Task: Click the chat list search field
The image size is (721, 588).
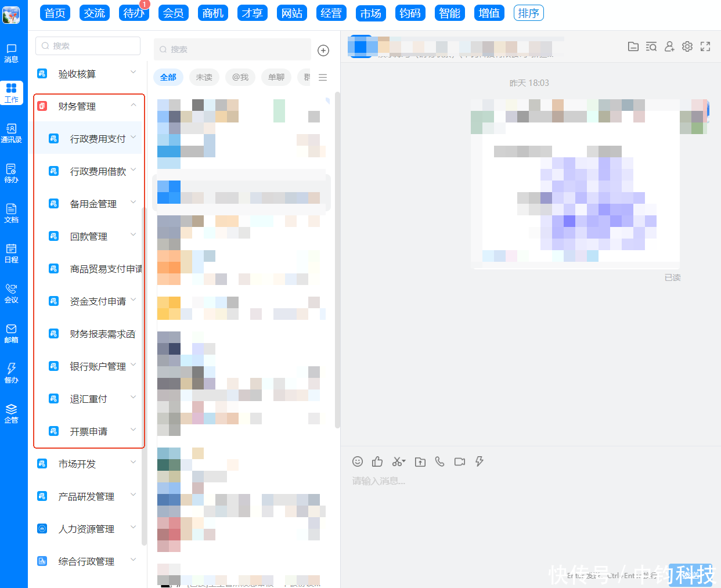Action: [x=232, y=49]
